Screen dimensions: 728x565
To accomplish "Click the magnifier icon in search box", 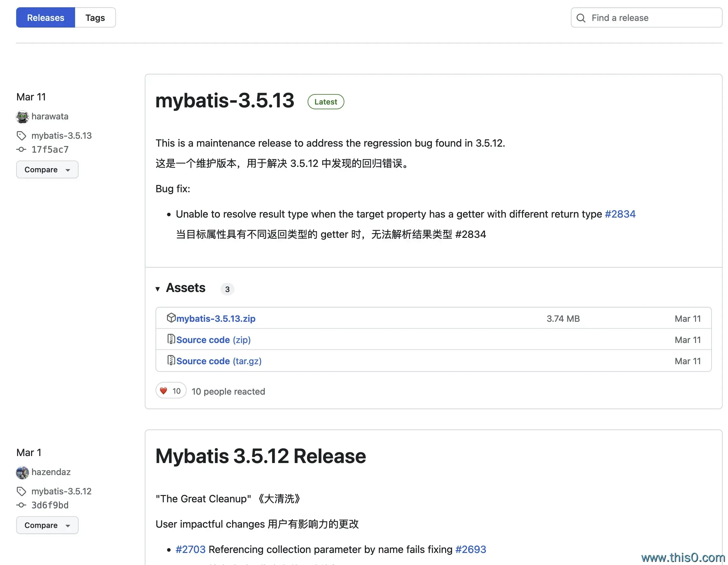I will 581,18.
